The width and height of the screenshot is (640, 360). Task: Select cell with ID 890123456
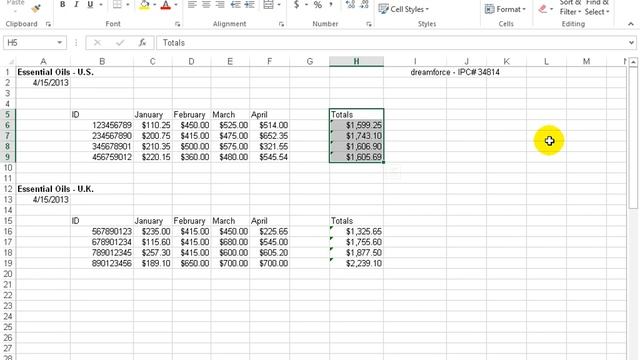(x=102, y=263)
